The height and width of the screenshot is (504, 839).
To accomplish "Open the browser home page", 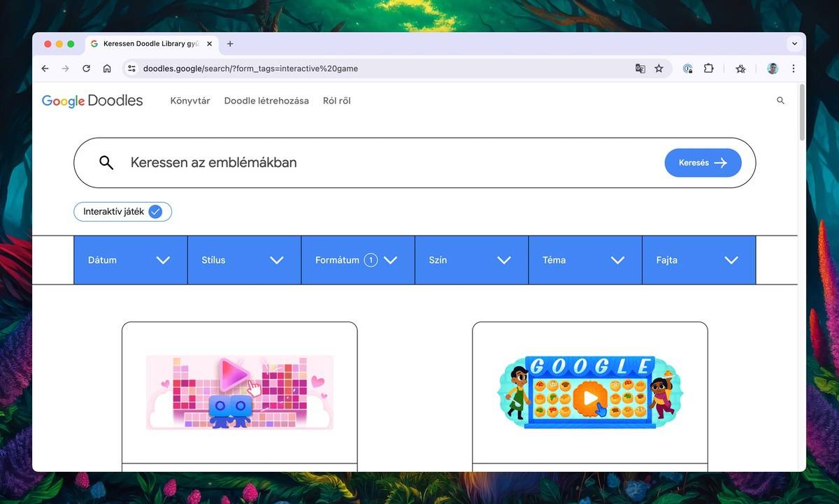I will [107, 69].
